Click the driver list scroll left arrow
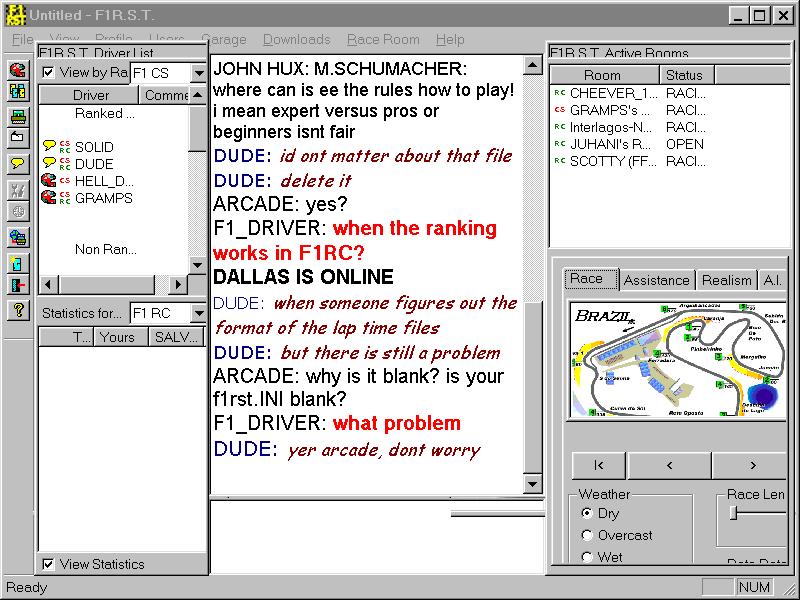The width and height of the screenshot is (800, 600). (49, 284)
